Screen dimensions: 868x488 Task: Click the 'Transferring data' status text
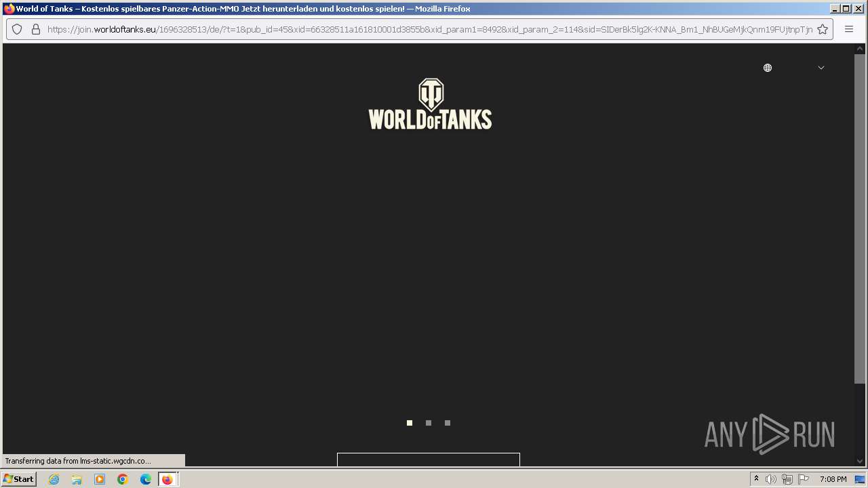(78, 461)
